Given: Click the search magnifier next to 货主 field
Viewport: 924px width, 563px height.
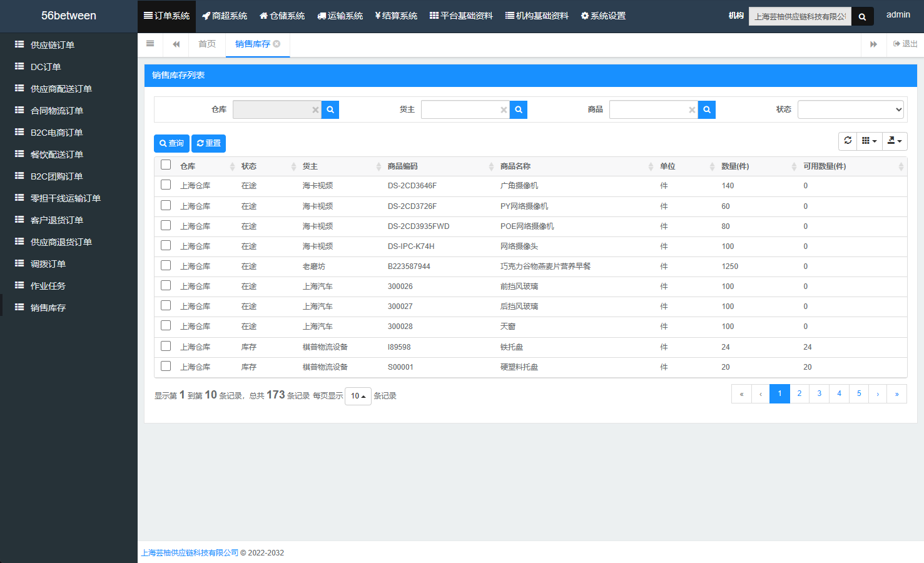Looking at the screenshot, I should 519,109.
